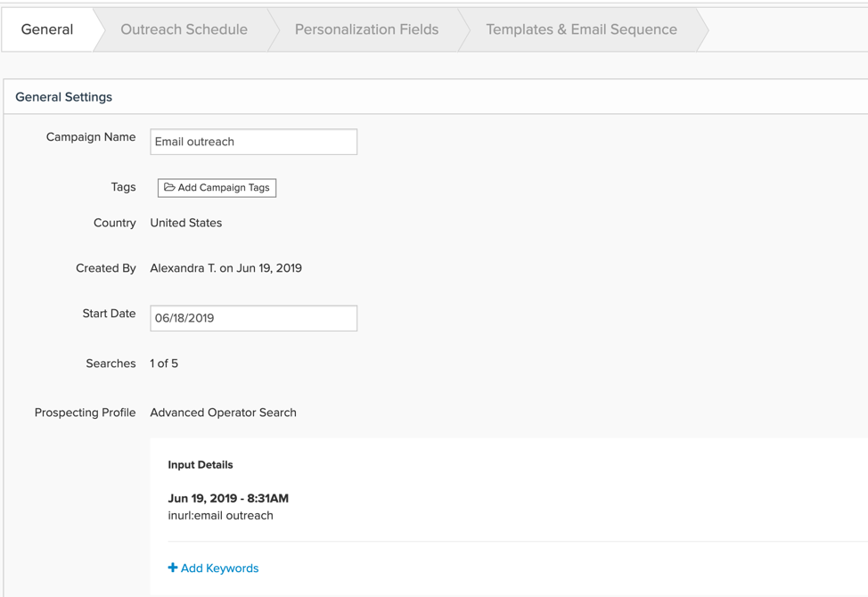Screen dimensions: 868x597
Task: Go to the Personalization Fields tab
Action: click(x=366, y=29)
